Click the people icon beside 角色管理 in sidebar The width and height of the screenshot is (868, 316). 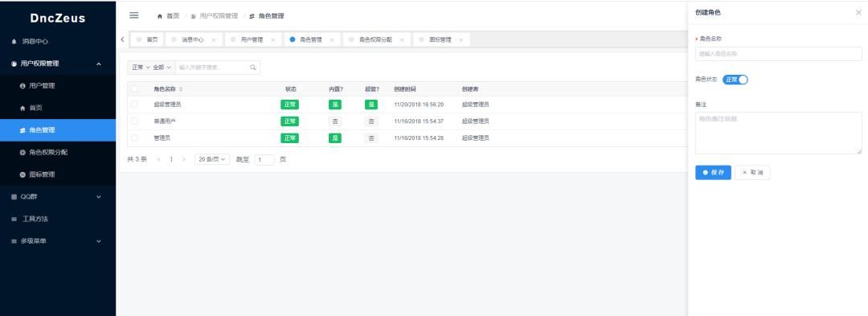23,130
